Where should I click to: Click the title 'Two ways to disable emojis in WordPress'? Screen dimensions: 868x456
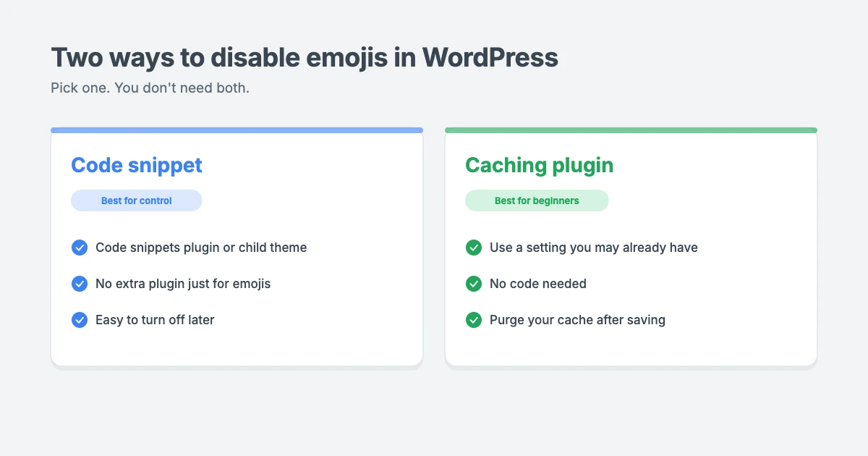(x=305, y=57)
